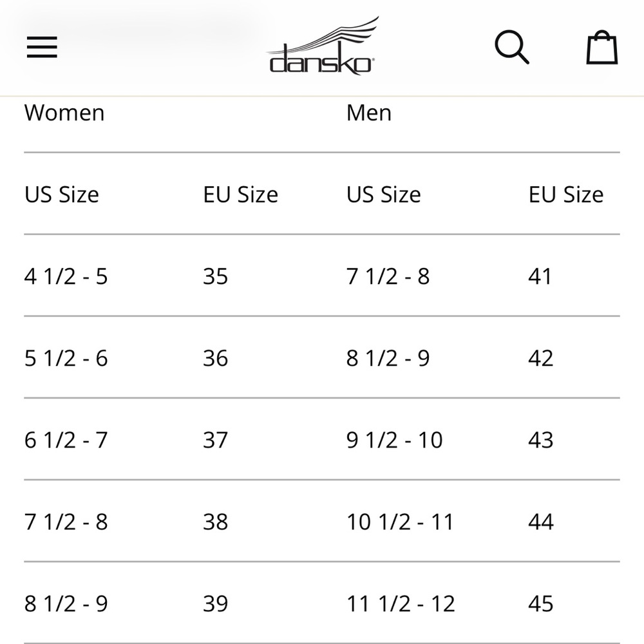Click the men's EU Size header
This screenshot has width=644, height=644.
566,194
